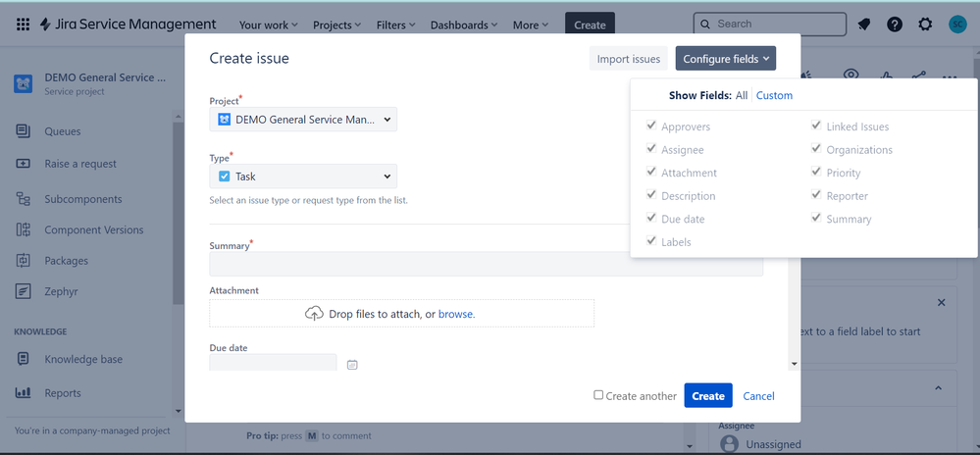Click the Jira Service Management logo
Viewport: 980px width, 455px height.
(129, 25)
